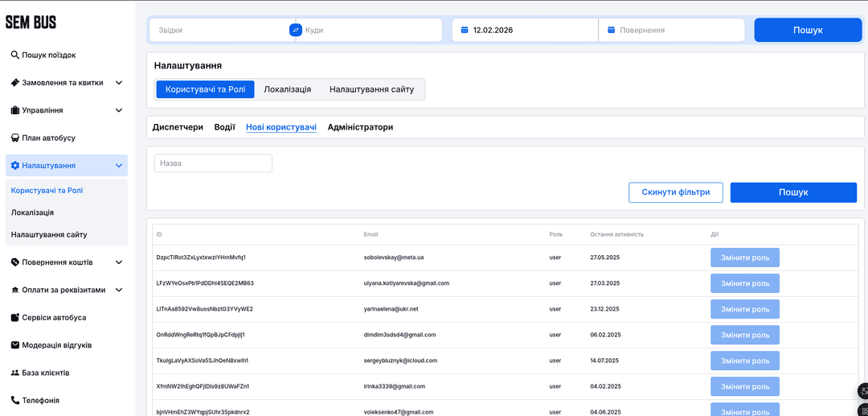Expand Повернення коштів chevron
The image size is (868, 416).
pyautogui.click(x=119, y=262)
